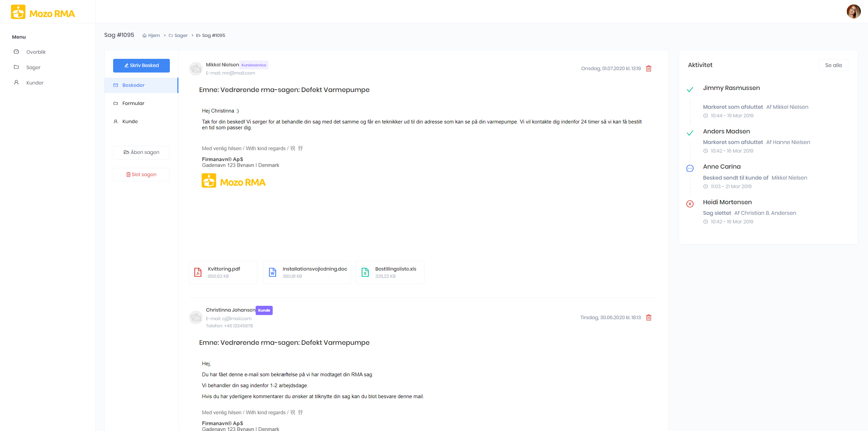This screenshot has height=431, width=868.
Task: Click the Åben sagen button
Action: pos(141,153)
